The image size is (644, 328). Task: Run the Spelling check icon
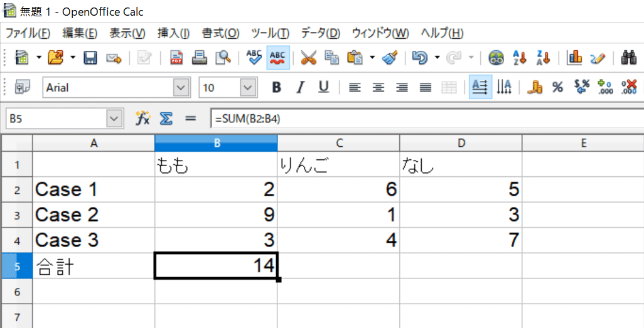(254, 58)
